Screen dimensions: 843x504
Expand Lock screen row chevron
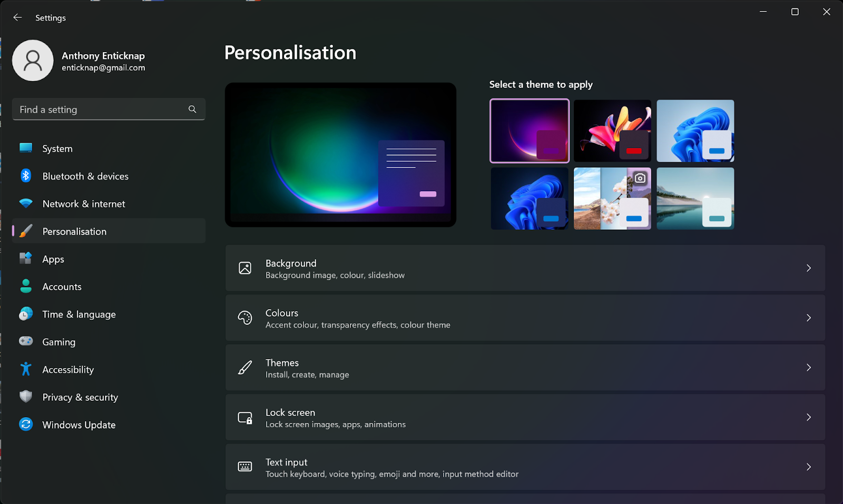pyautogui.click(x=809, y=417)
